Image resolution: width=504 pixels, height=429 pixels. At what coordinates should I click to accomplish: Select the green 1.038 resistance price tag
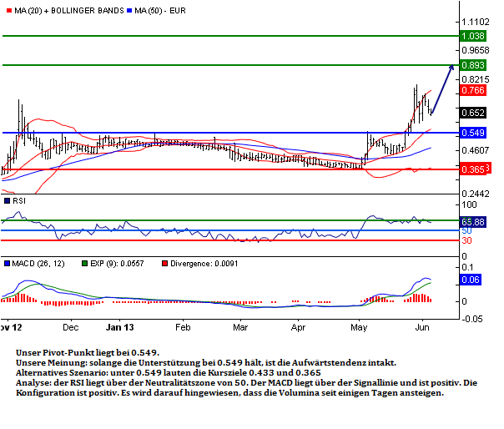(473, 36)
